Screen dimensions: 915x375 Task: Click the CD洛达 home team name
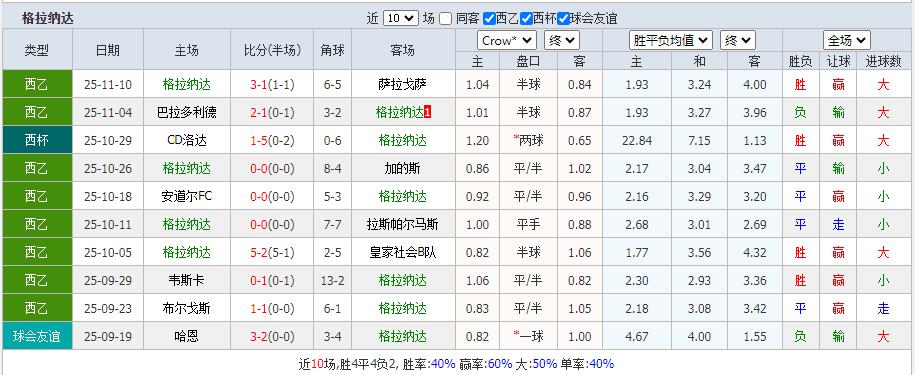tap(187, 141)
